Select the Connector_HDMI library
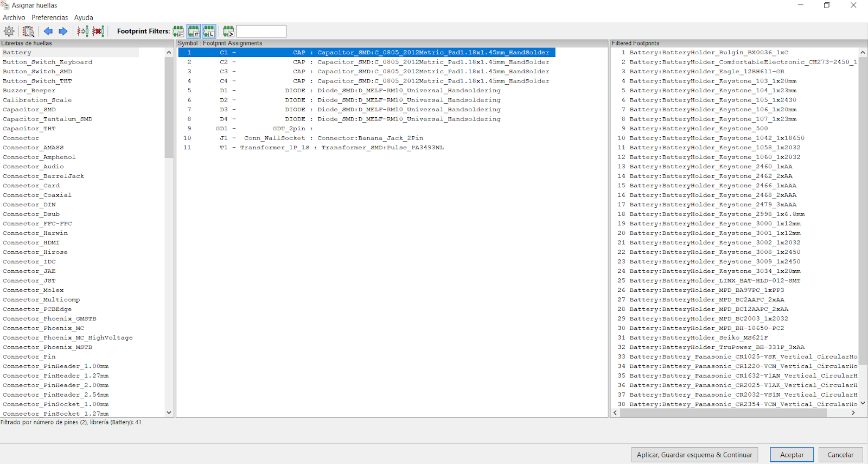This screenshot has height=464, width=868. pos(31,243)
